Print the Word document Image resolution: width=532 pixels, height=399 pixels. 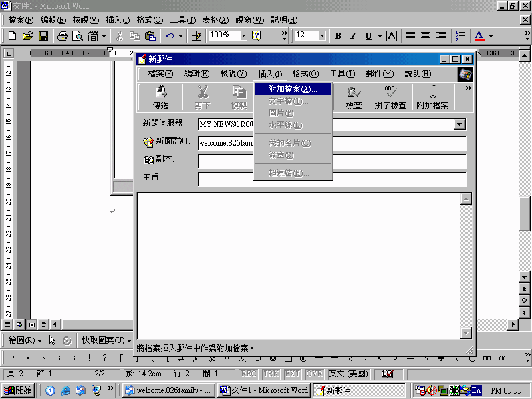pos(62,36)
